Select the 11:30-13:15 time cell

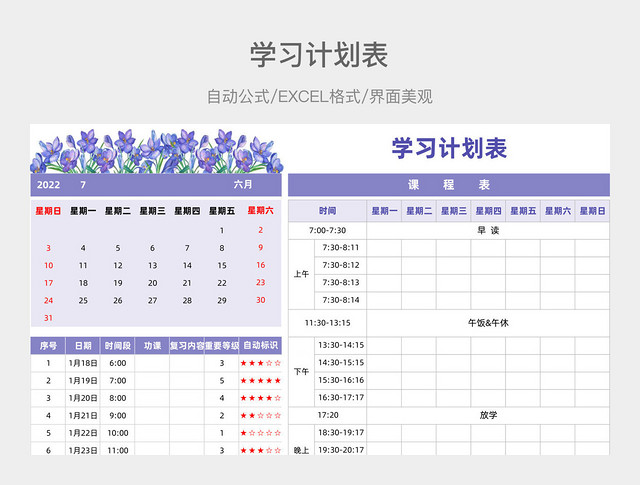327,323
